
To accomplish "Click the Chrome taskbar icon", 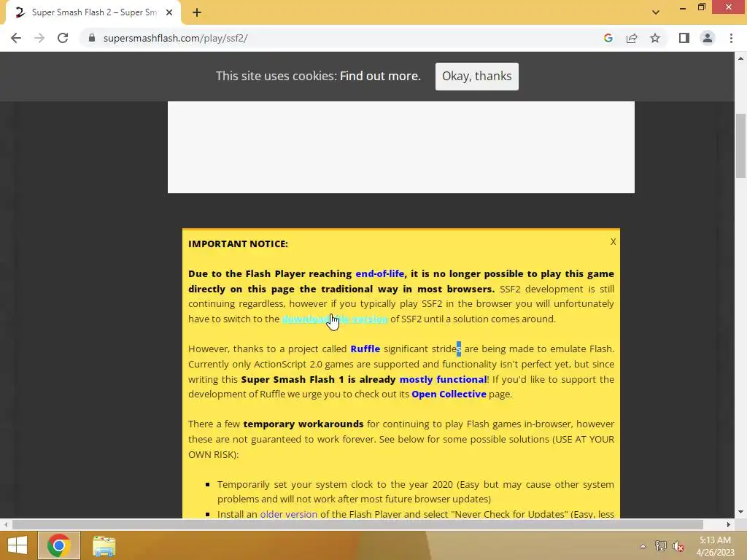I will (58, 545).
